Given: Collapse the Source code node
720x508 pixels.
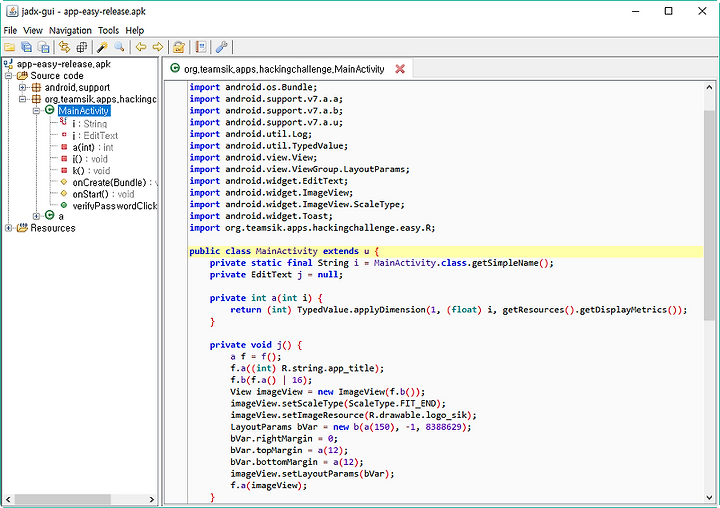Looking at the screenshot, I should click(8, 76).
